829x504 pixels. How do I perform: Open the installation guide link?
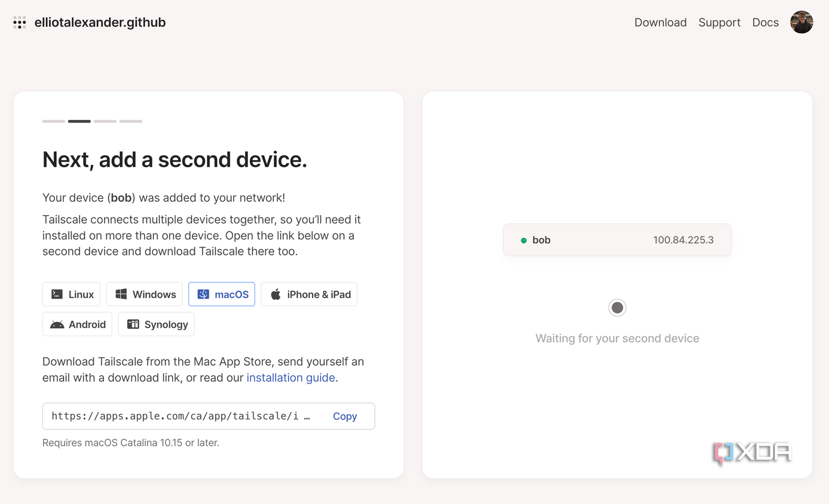290,377
